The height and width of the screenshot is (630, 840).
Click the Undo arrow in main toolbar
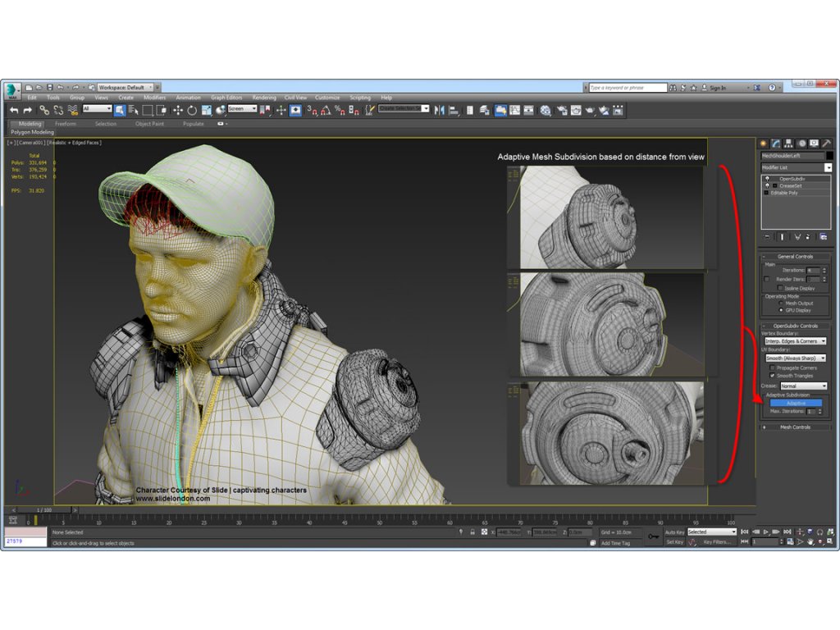point(14,110)
